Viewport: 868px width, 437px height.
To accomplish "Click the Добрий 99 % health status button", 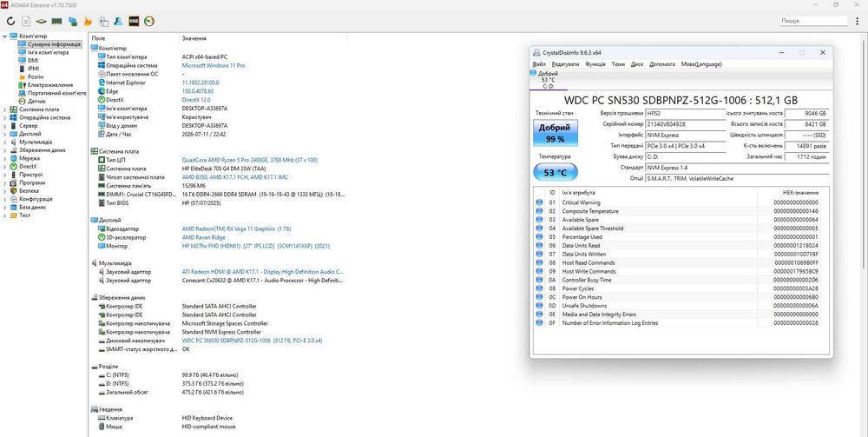I will click(556, 133).
